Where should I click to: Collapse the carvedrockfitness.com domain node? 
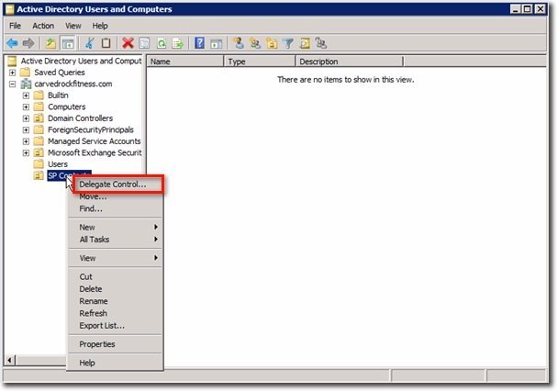pyautogui.click(x=13, y=84)
